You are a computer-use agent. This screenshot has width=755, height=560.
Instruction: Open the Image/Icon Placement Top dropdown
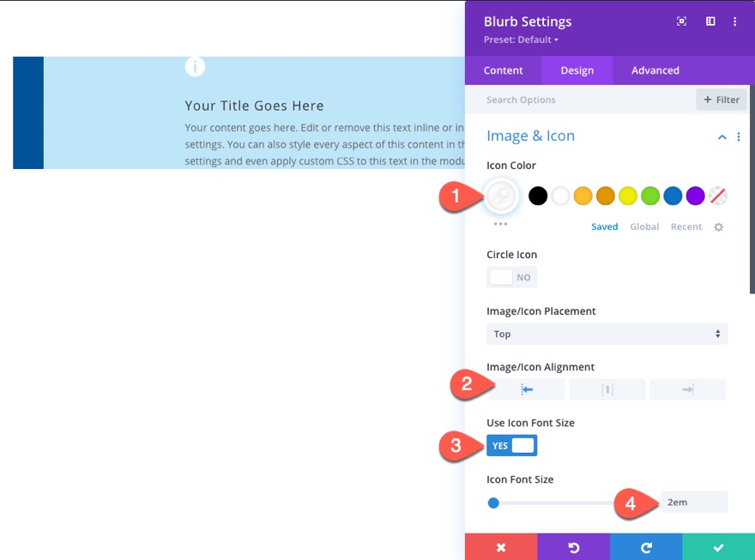coord(607,334)
